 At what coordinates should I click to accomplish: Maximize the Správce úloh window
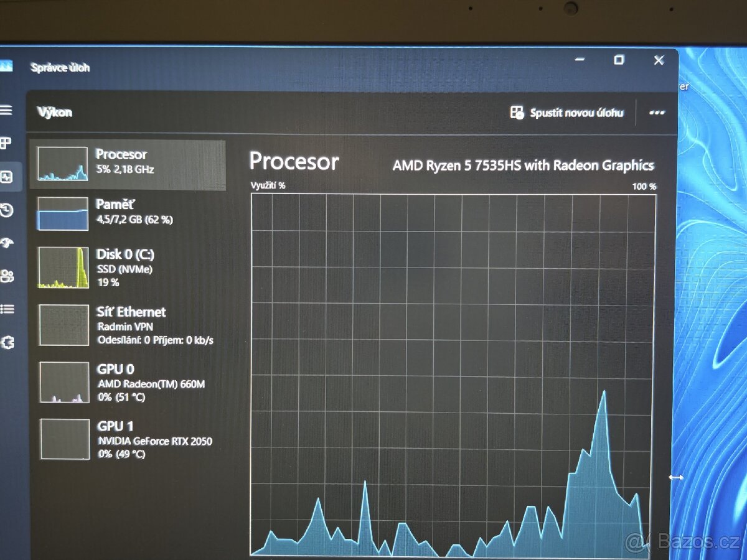tap(619, 60)
